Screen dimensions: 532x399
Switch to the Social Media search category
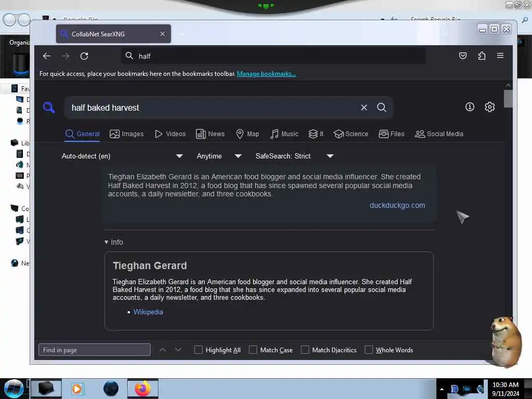[x=439, y=134]
